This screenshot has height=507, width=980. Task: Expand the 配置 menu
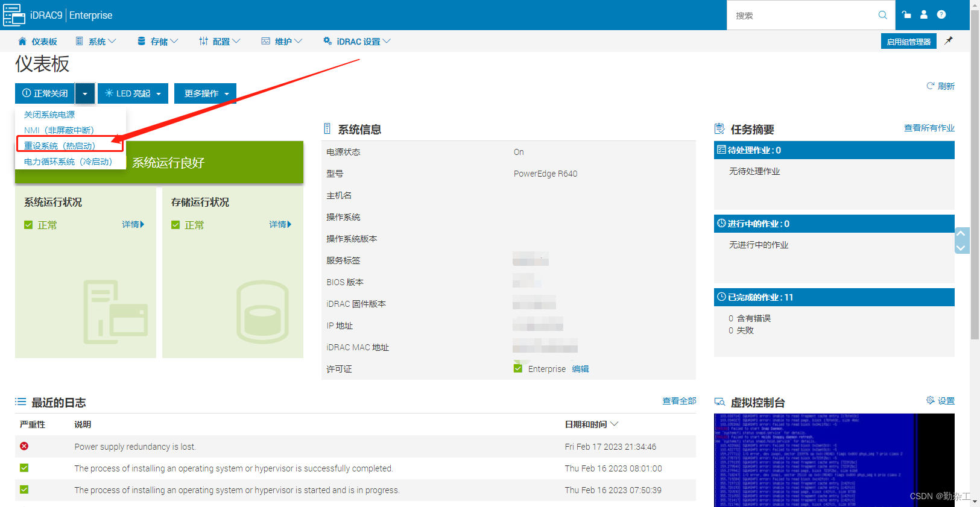click(x=220, y=41)
